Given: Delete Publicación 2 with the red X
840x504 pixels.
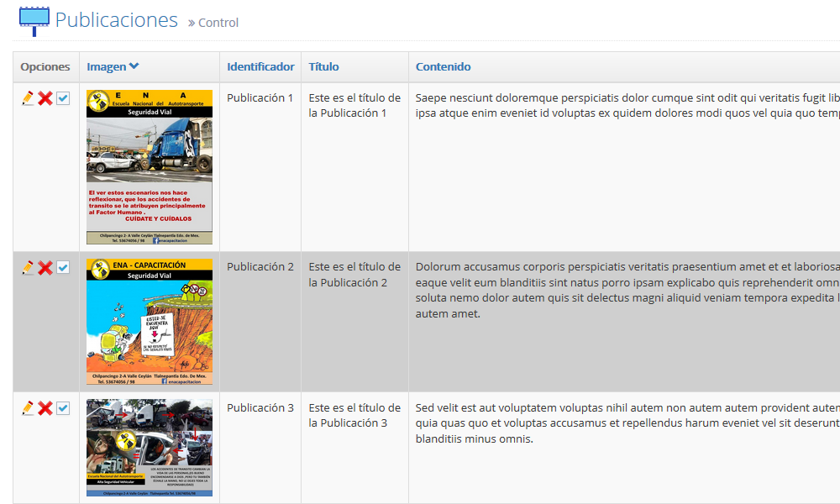Looking at the screenshot, I should [45, 267].
